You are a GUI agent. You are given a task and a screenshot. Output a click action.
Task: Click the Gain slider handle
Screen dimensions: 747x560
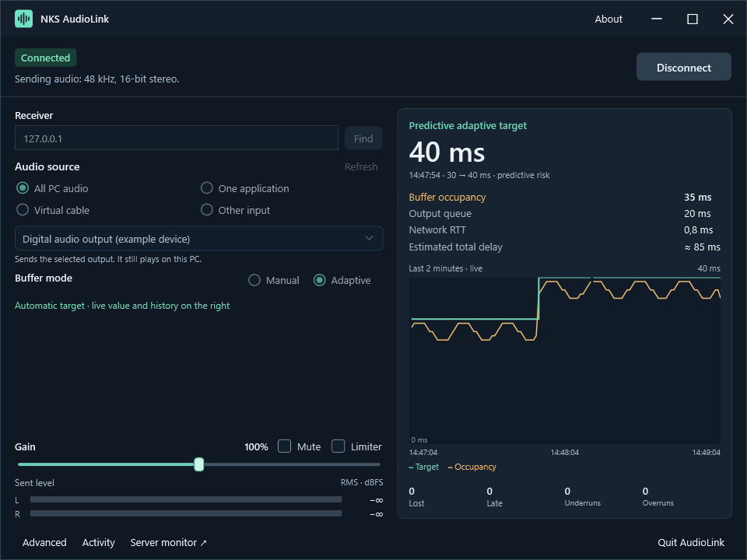click(199, 464)
